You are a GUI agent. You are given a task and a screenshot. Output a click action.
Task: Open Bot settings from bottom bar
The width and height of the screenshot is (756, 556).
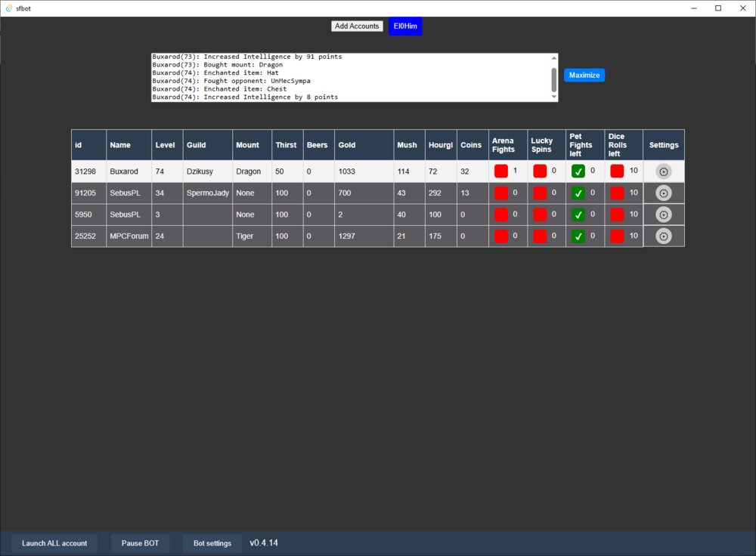212,543
